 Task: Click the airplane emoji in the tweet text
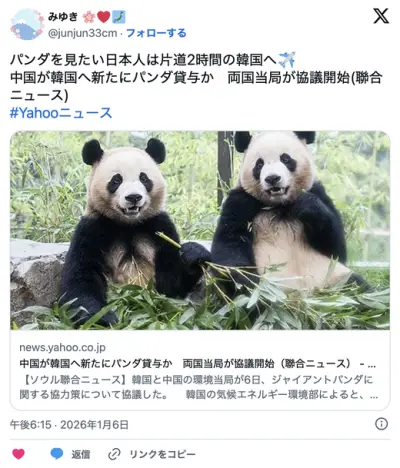287,60
